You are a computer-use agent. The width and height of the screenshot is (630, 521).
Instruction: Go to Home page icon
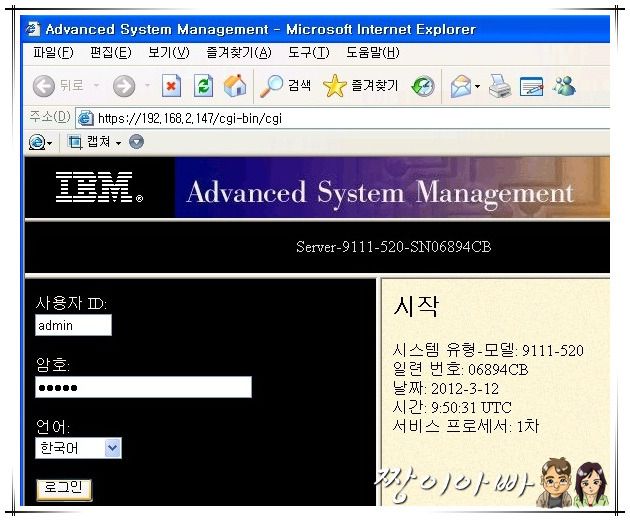click(x=235, y=86)
